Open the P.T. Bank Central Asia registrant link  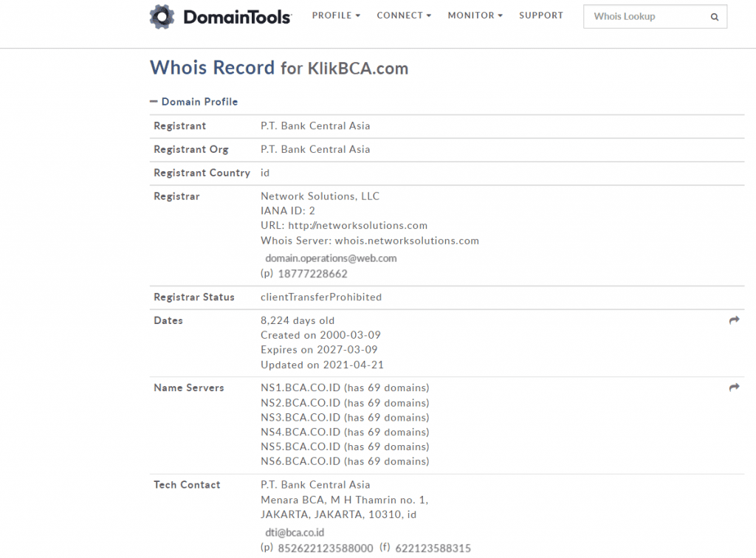pyautogui.click(x=315, y=125)
